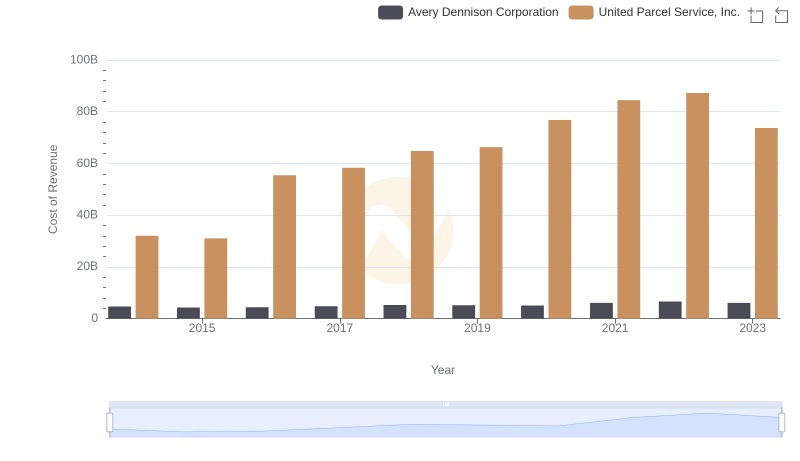Image resolution: width=800 pixels, height=461 pixels.
Task: Select the UPS bar for 2023
Action: pyautogui.click(x=766, y=223)
